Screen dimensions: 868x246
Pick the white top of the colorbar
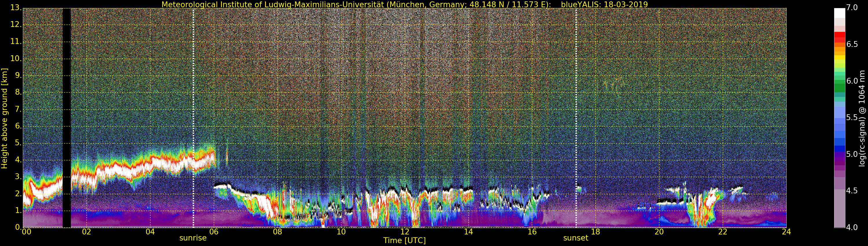[839, 13]
